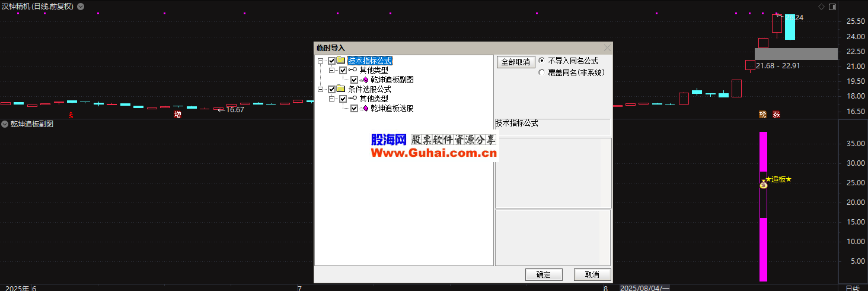868x291 pixels.
Task: Select the 不导入同名公式 radio option
Action: (x=541, y=61)
